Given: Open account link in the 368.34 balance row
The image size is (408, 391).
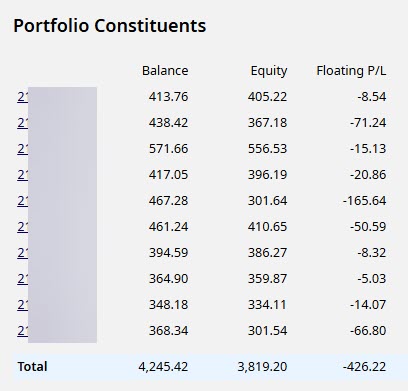Looking at the screenshot, I should tap(23, 331).
